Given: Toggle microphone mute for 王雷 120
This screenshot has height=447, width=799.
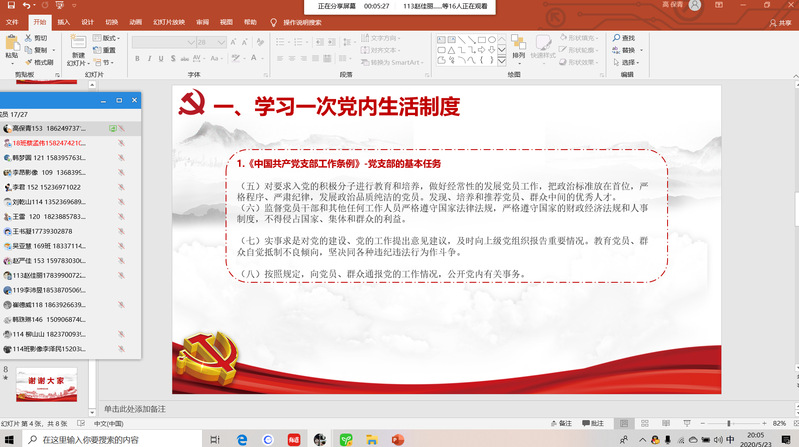Looking at the screenshot, I should click(121, 215).
